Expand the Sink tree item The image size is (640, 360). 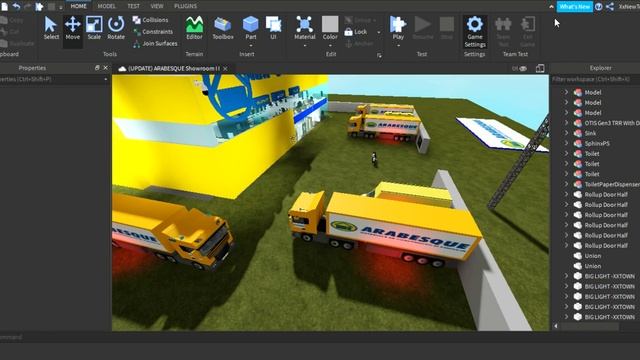click(566, 133)
